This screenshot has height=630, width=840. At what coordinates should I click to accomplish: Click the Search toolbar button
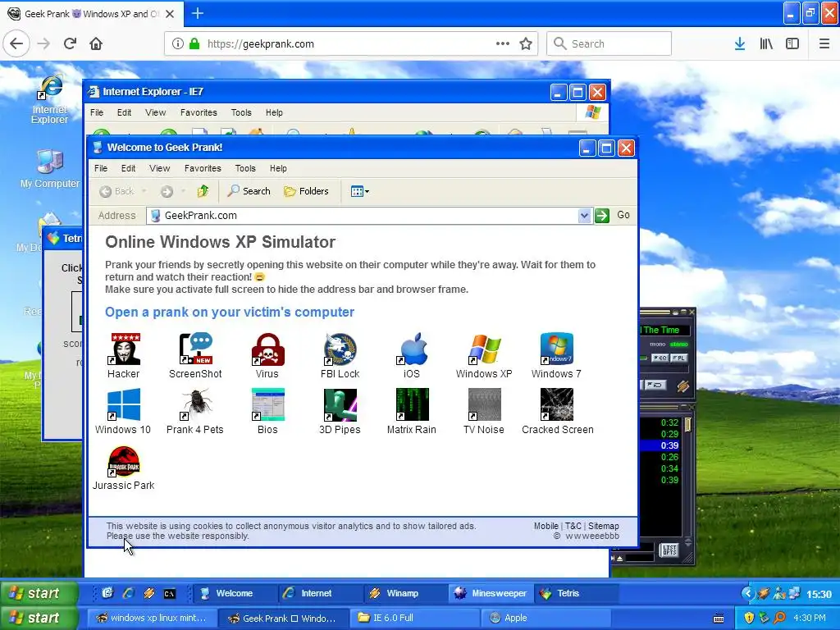249,191
